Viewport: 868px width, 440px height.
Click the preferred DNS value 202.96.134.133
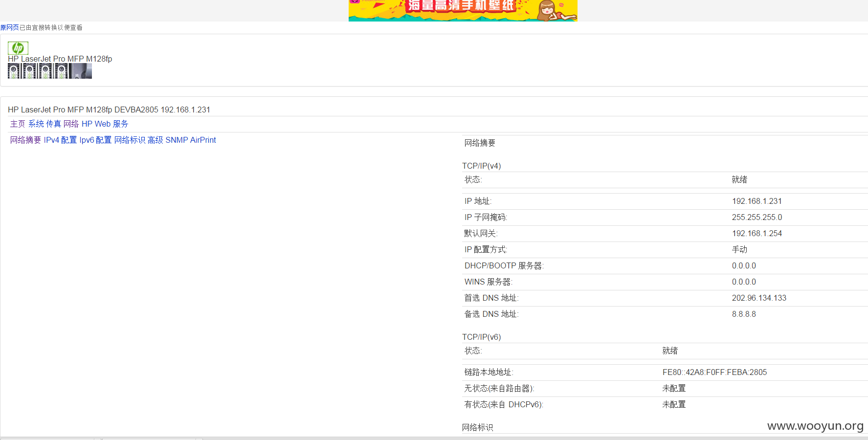point(759,298)
